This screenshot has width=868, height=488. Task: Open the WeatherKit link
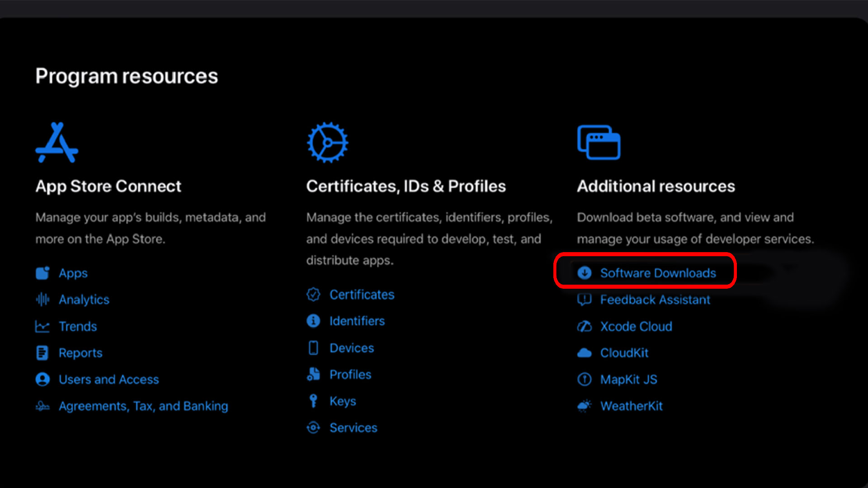632,406
